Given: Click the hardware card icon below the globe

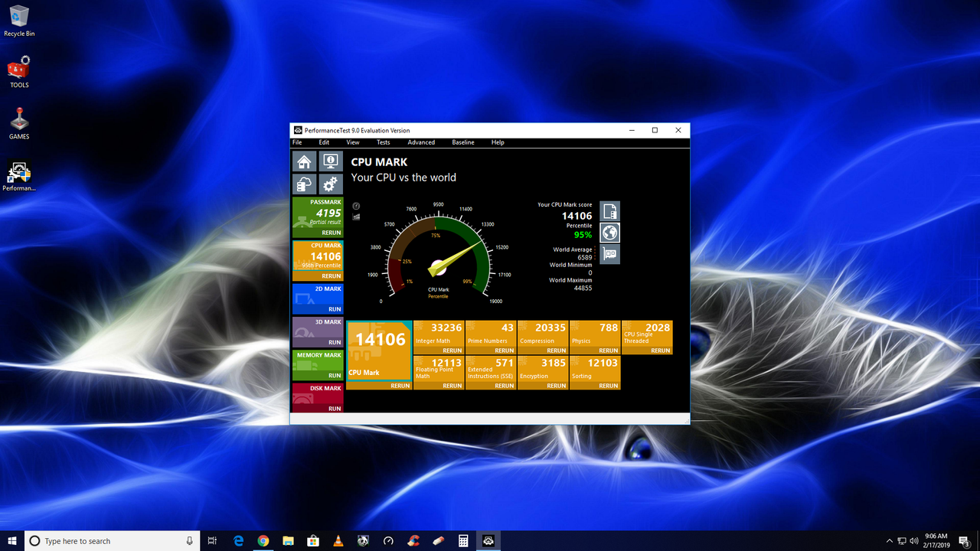Looking at the screenshot, I should (x=610, y=254).
